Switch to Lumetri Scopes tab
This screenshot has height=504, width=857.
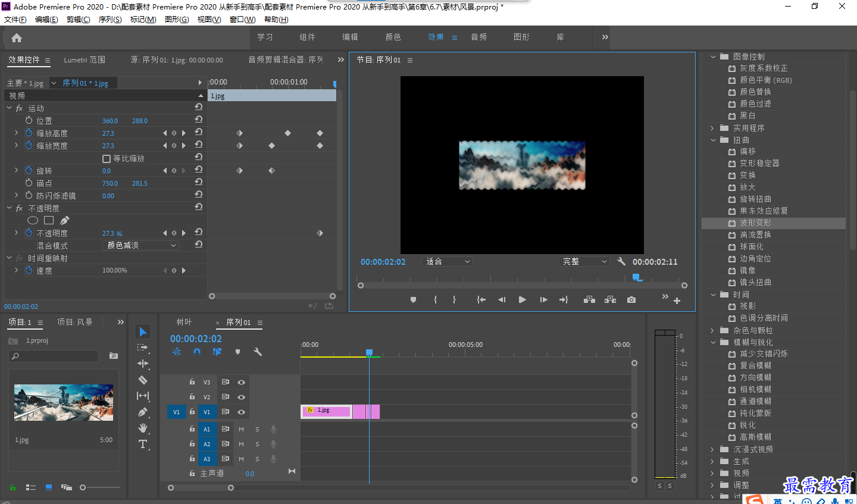[85, 60]
